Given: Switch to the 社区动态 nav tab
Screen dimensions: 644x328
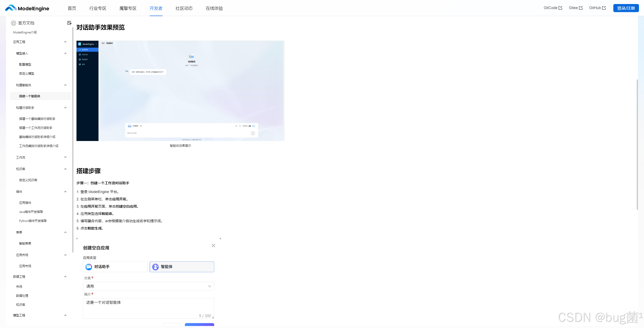Looking at the screenshot, I should coord(184,8).
